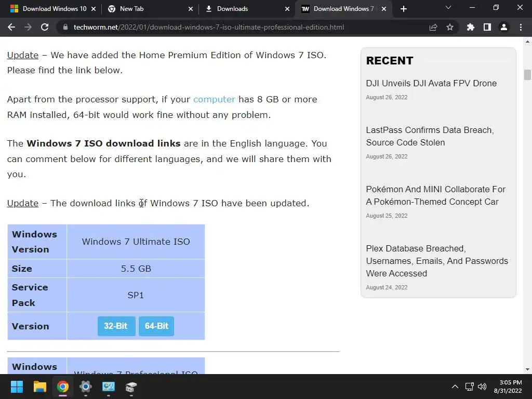Open Chrome three-dot menu
Screen dimensions: 532x399
[x=521, y=27]
